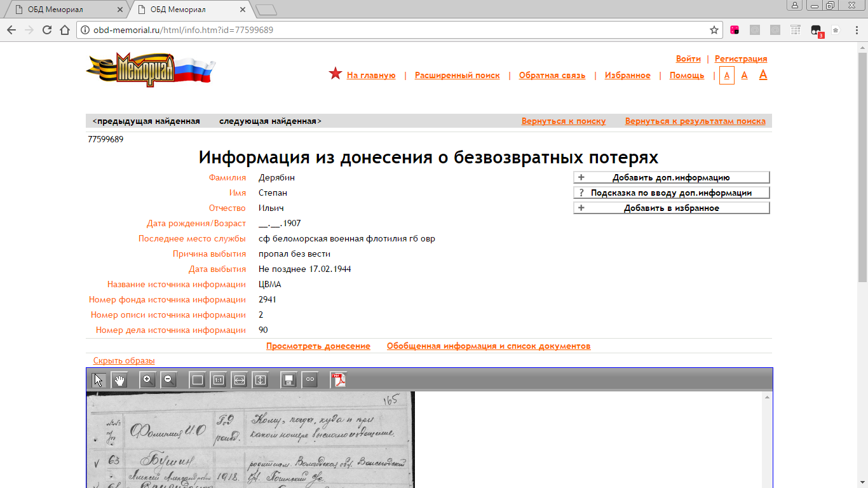Open Расширенный поиск
The image size is (868, 488).
point(458,76)
